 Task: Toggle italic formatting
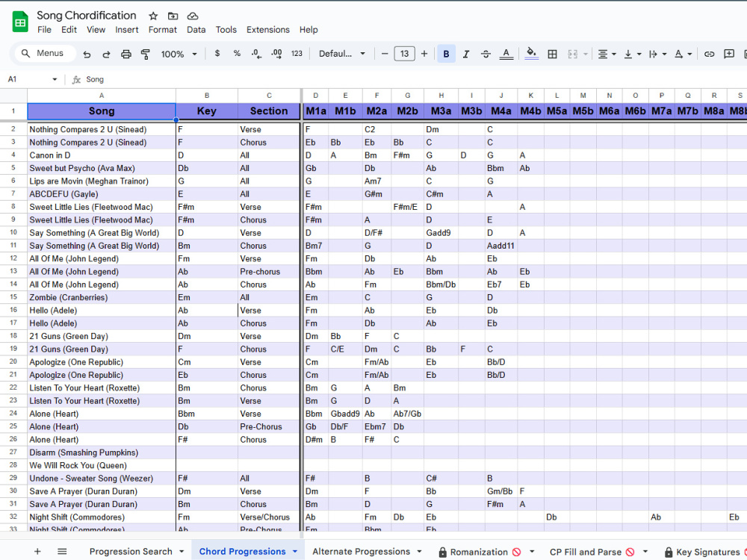point(466,54)
